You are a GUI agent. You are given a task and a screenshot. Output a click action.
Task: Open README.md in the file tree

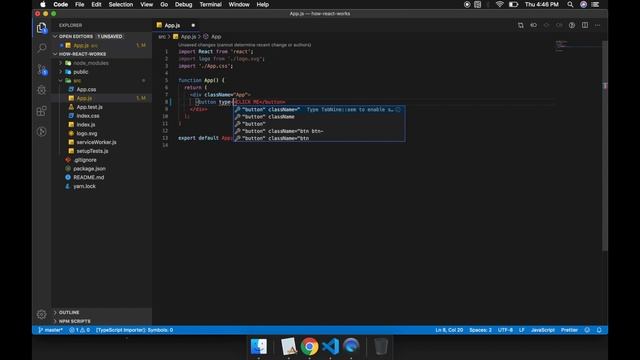click(88, 178)
